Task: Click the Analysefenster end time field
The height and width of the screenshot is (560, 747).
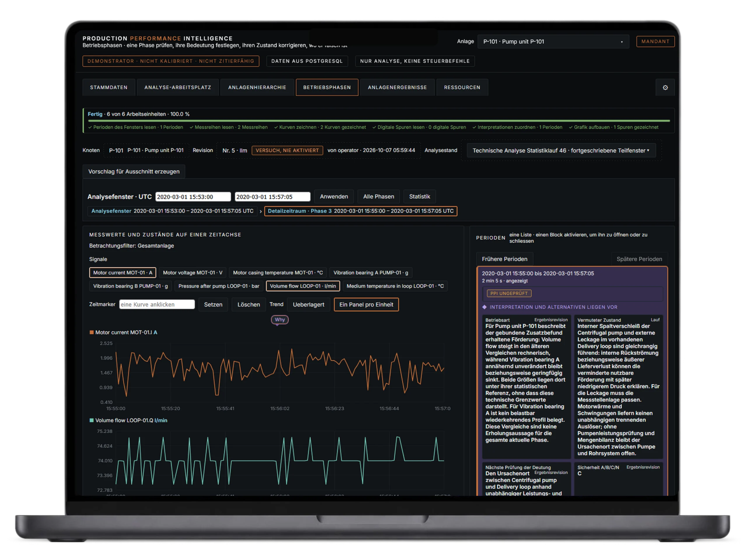Action: 272,197
